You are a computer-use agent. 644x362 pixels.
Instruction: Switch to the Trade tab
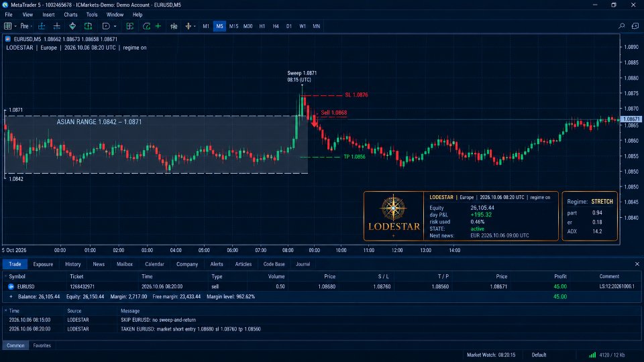[x=15, y=264]
